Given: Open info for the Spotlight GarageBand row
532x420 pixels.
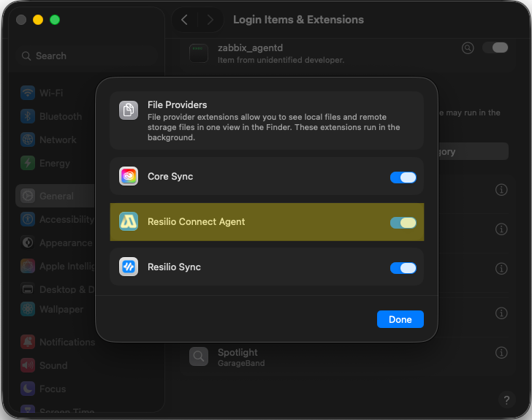Looking at the screenshot, I should (x=501, y=353).
